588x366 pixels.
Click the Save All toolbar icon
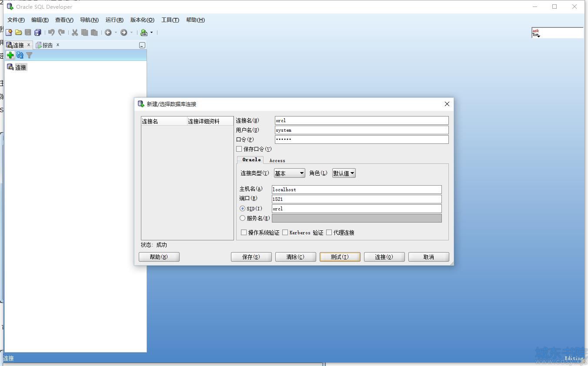click(x=38, y=33)
